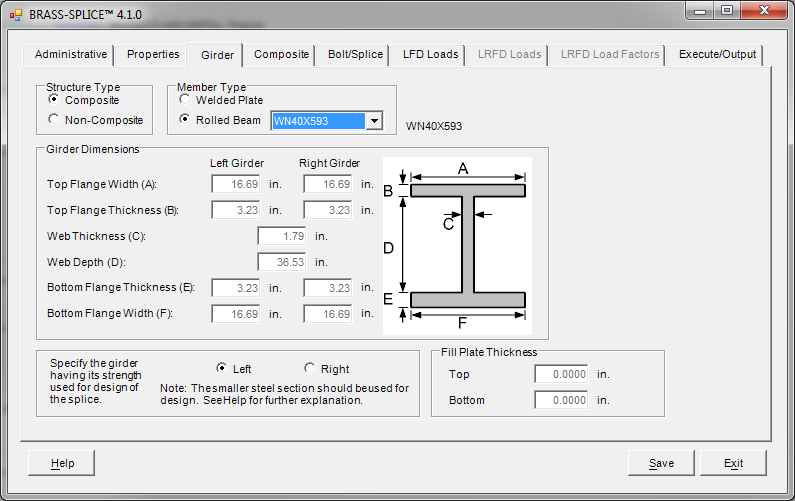Click the note about smaller steel section
Screen dimensions: 795x501
[x=284, y=394]
